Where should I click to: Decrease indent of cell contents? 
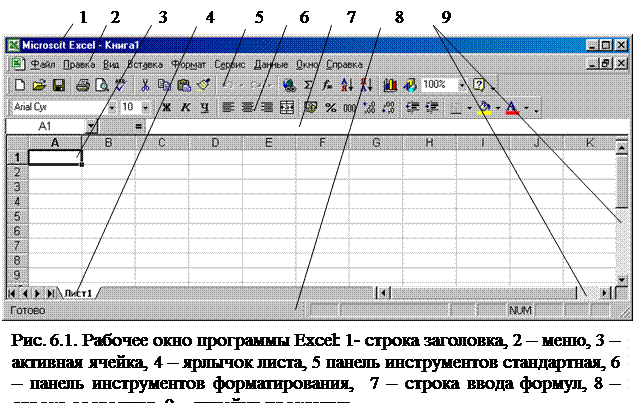pos(412,107)
